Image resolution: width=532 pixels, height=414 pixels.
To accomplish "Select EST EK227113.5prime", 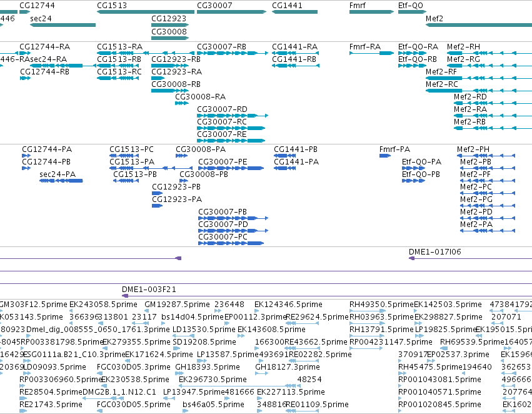I will [x=291, y=392].
